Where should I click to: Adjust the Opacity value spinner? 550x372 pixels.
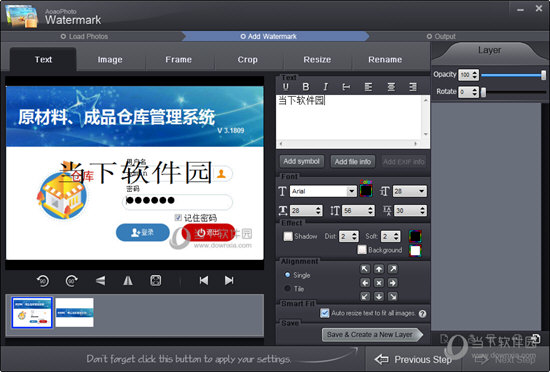(x=468, y=75)
